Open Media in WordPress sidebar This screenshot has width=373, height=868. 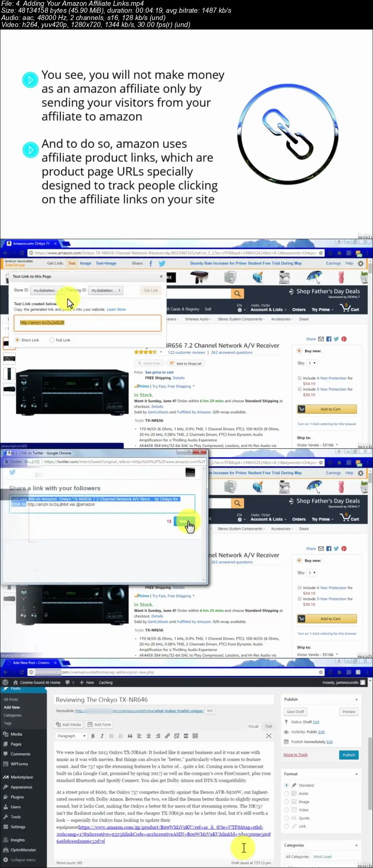16,734
